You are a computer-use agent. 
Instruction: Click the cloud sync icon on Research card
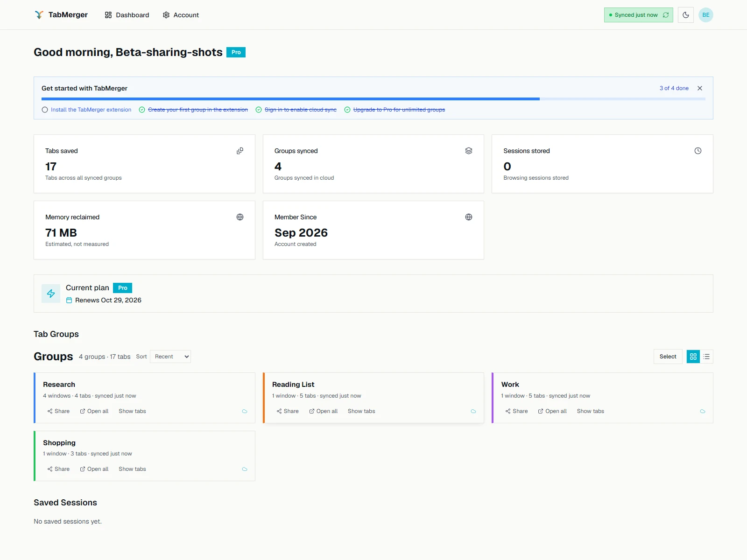click(245, 411)
